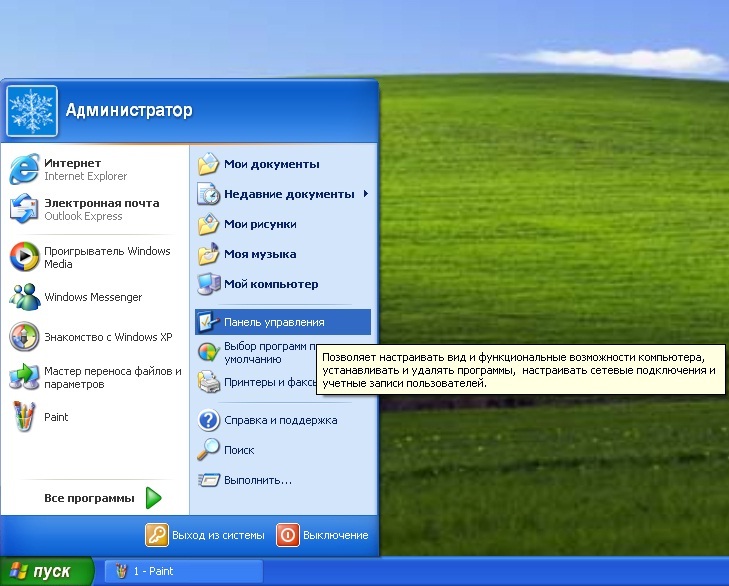Viewport: 729px width, 586px height.
Task: Click the red power Выключение icon
Action: coord(288,535)
